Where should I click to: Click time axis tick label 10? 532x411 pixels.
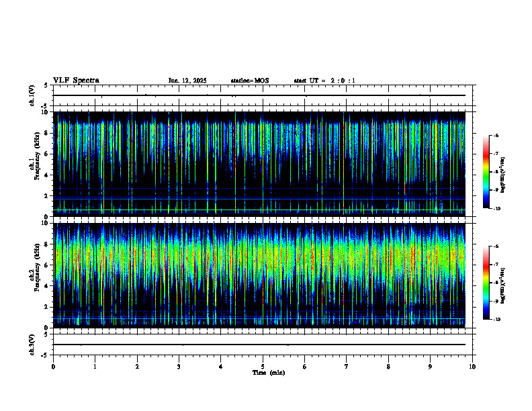tap(472, 367)
